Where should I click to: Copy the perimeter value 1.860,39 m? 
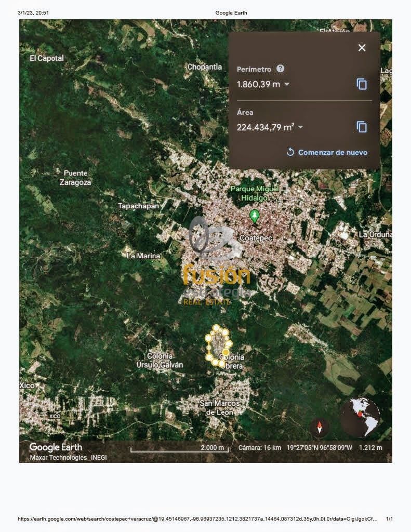pyautogui.click(x=362, y=84)
